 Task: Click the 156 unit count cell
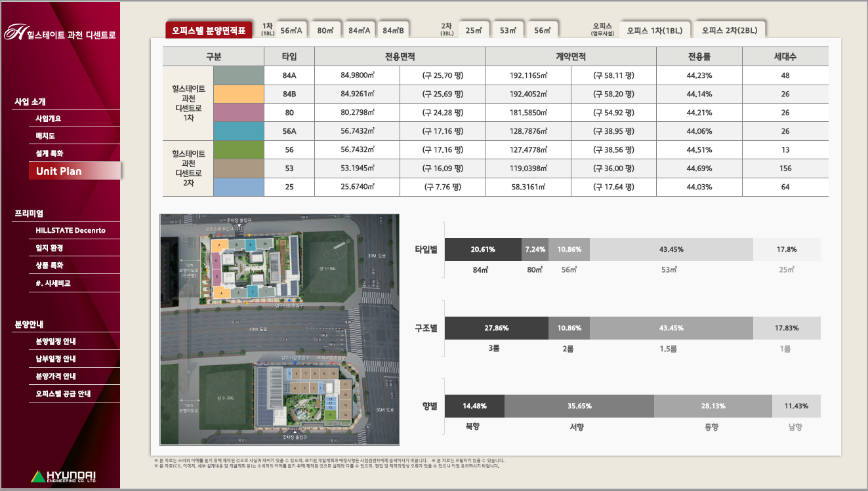pos(785,168)
